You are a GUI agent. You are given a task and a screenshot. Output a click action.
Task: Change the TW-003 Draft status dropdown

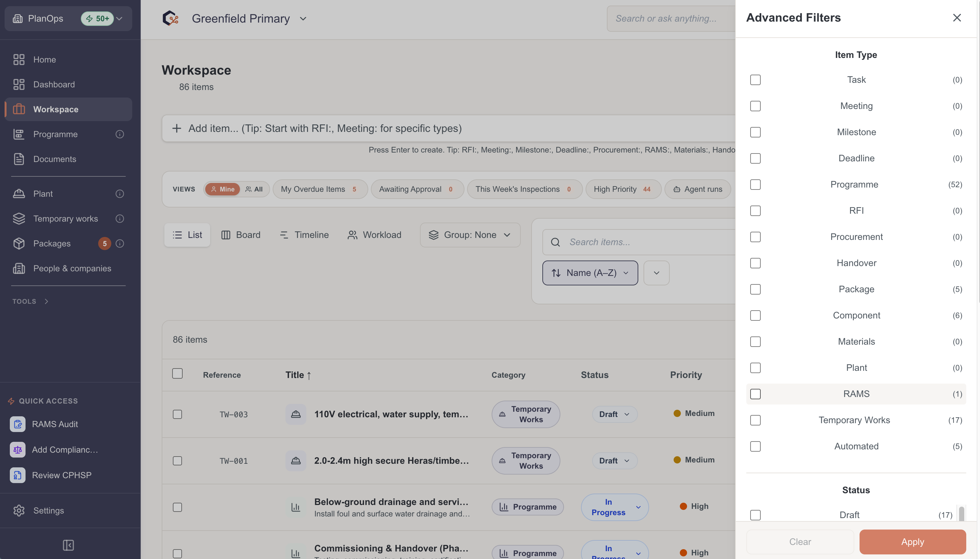615,414
